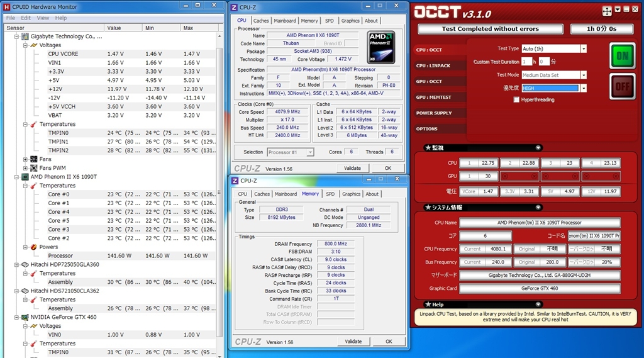Click the Gigabyte motherboard icon in sensor tree
Viewport: 644px width, 358px height.
coord(25,36)
